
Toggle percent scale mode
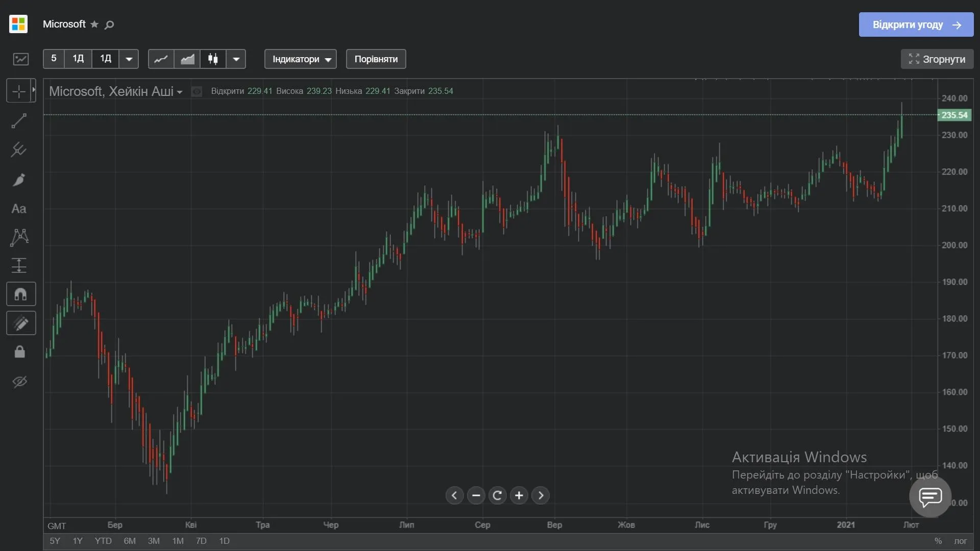tap(938, 541)
